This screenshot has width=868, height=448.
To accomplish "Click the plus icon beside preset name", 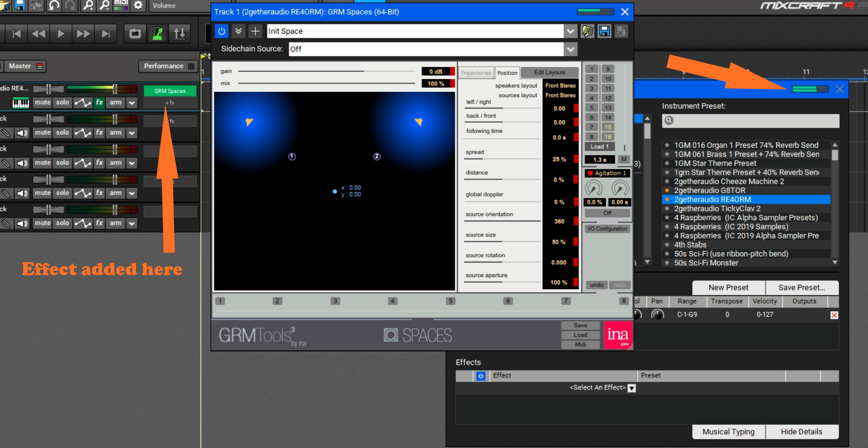I will 255,31.
